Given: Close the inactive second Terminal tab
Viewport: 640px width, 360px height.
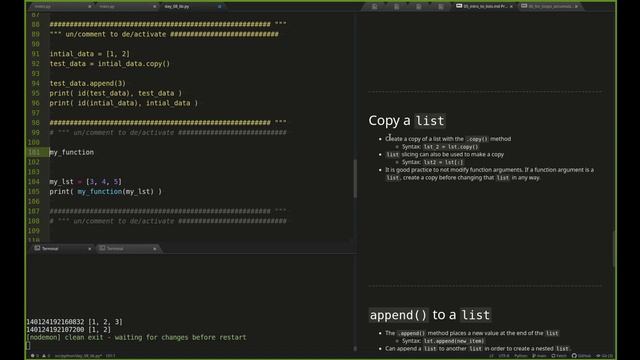Looking at the screenshot, I should 154,249.
